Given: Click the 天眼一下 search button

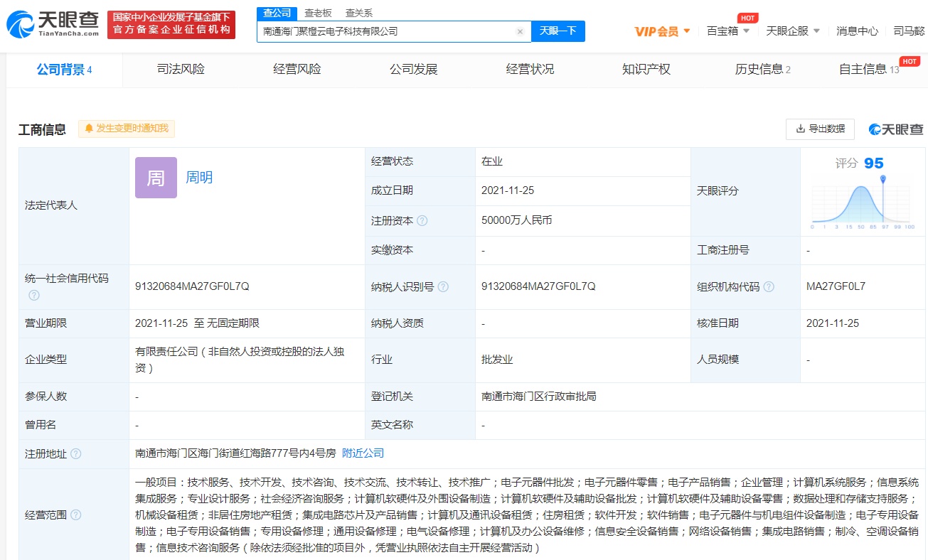Looking at the screenshot, I should (x=558, y=31).
